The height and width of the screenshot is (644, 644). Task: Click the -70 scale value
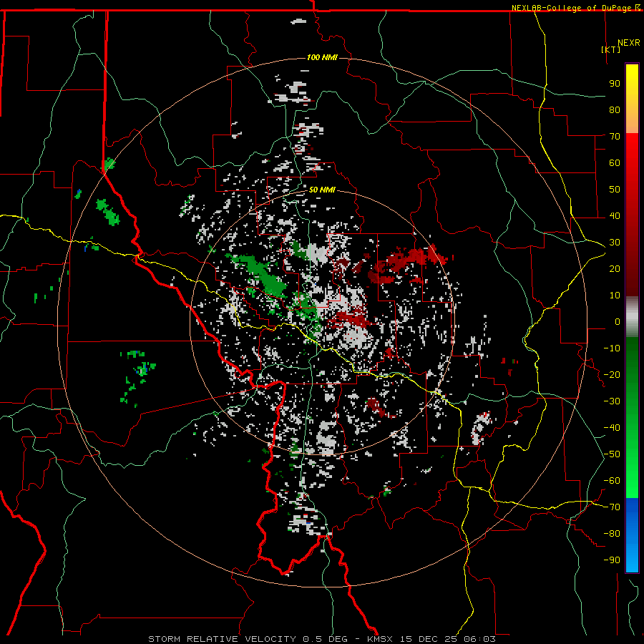click(612, 507)
